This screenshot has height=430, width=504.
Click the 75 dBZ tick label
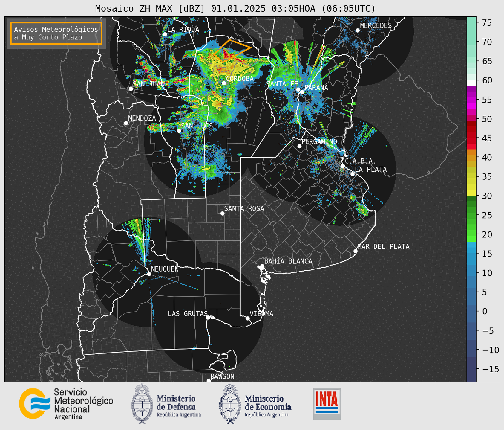pos(486,23)
